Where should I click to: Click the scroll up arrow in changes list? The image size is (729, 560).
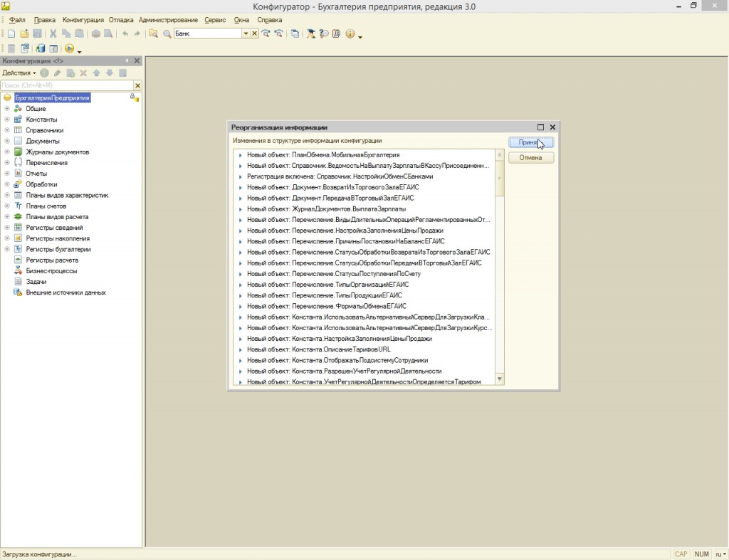tap(500, 154)
